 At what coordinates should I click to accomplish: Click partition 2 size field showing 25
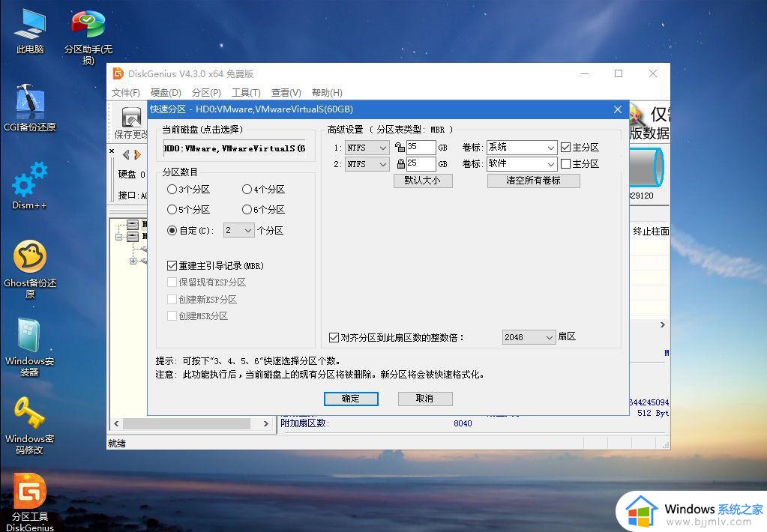pos(421,164)
